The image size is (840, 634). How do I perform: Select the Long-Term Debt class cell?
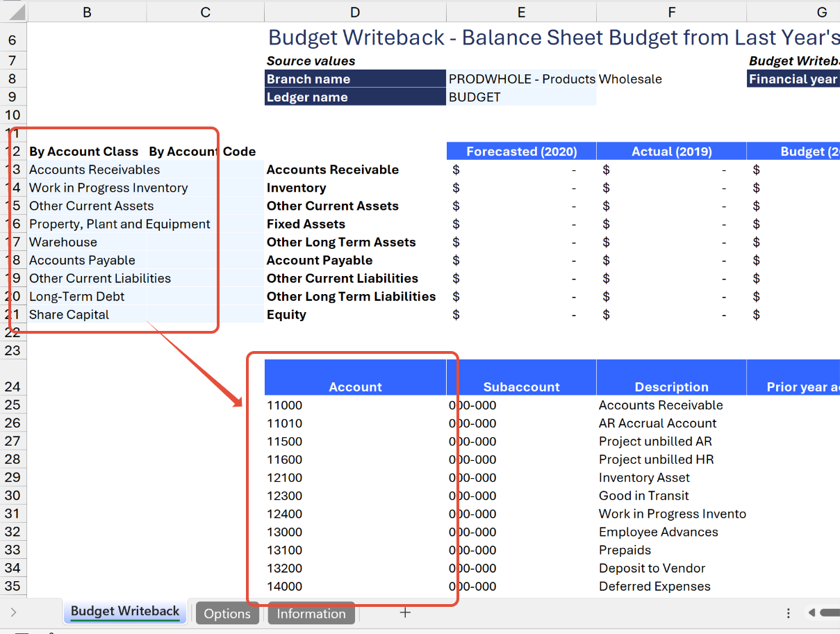[x=87, y=296]
